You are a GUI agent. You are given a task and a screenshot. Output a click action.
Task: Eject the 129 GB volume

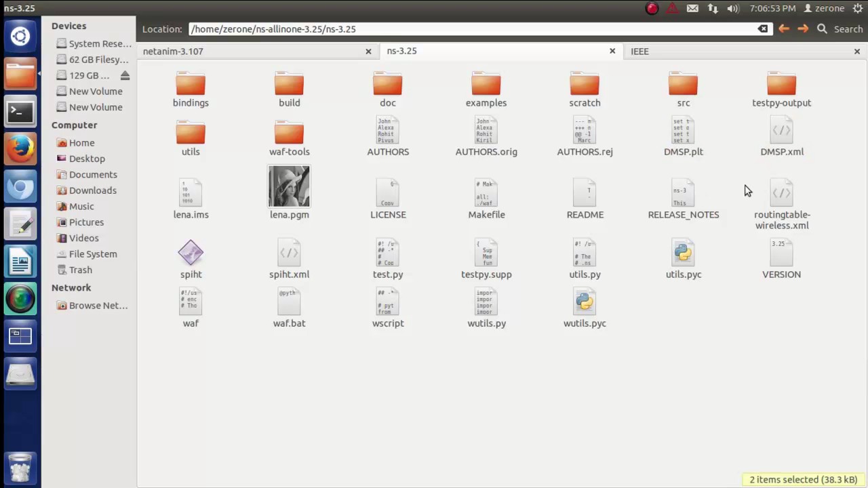coord(125,75)
